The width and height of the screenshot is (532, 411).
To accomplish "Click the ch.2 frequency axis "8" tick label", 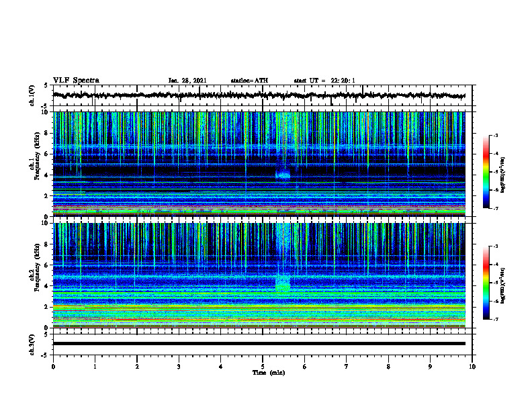I will (47, 244).
